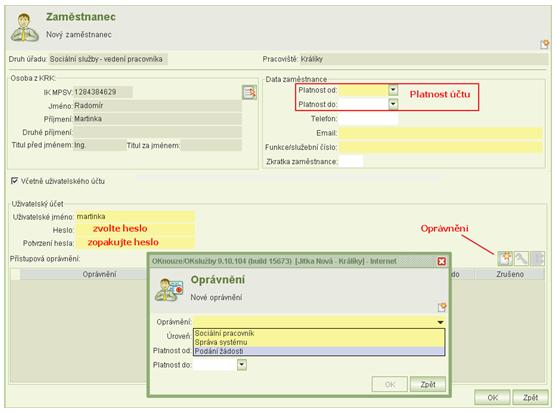Click the person lookup icon beside IK MPSV
This screenshot has width=556, height=413.
(x=250, y=93)
